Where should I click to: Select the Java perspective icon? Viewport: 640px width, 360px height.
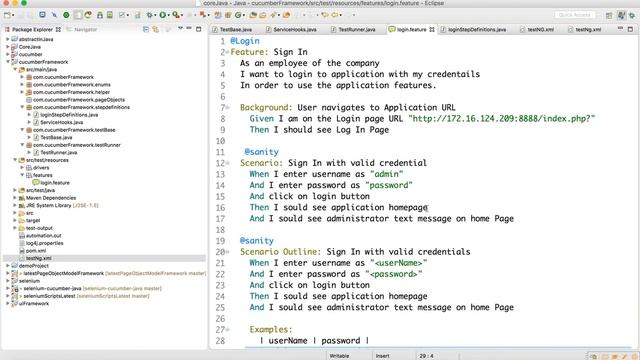(621, 16)
